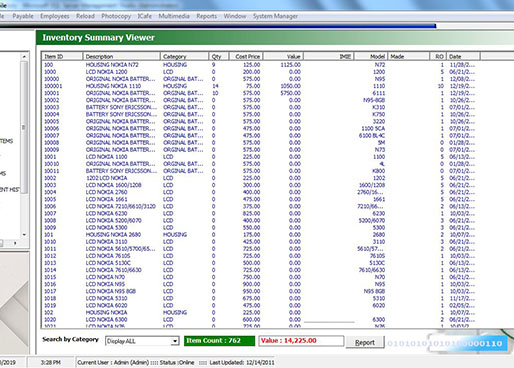Screen dimensions: 514x368
Task: Sort by the Date column header
Action: [x=463, y=56]
